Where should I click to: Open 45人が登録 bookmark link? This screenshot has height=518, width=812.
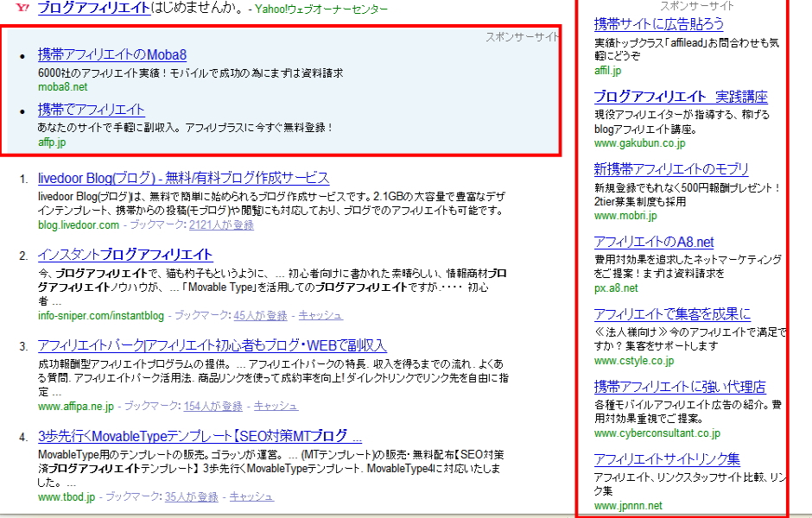261,316
